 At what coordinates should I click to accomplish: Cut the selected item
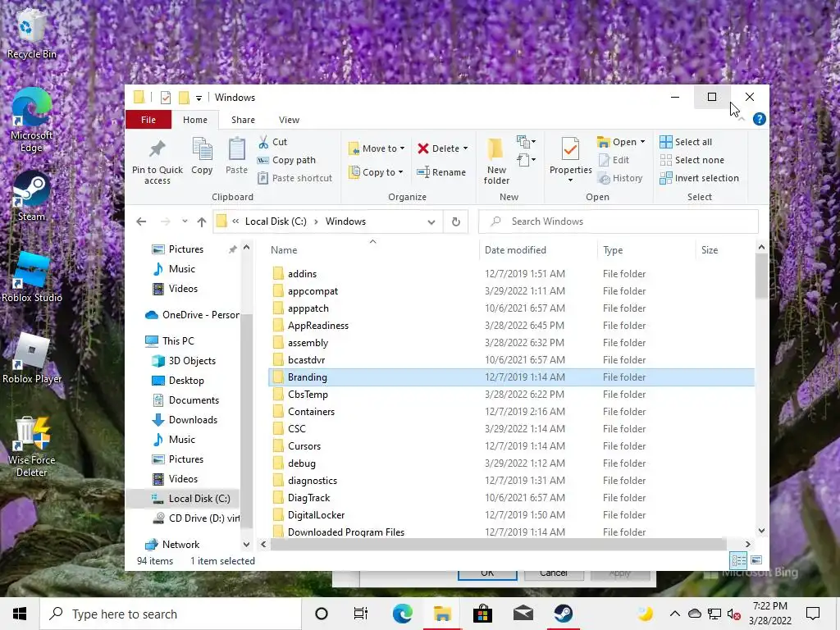272,142
